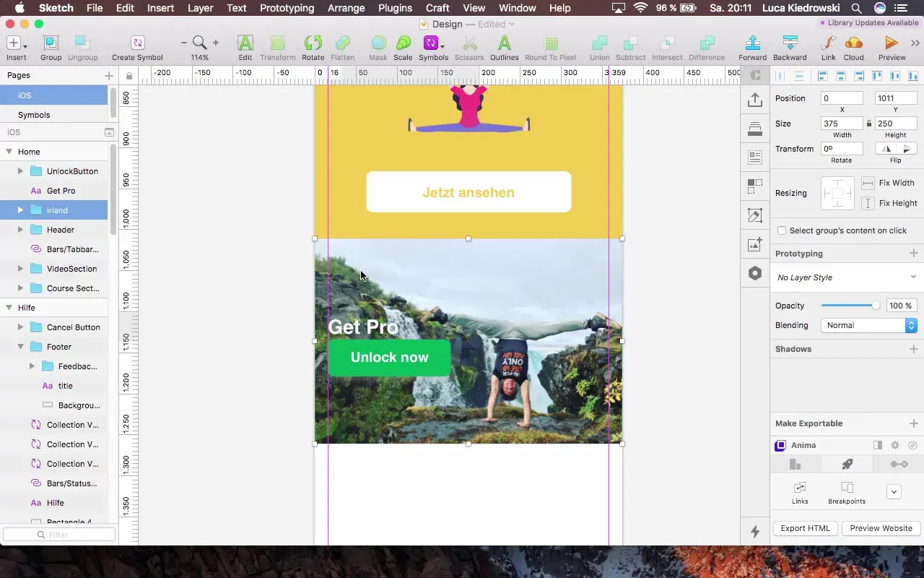Adjust the Opacity slider
The image size is (924, 578).
(x=850, y=306)
